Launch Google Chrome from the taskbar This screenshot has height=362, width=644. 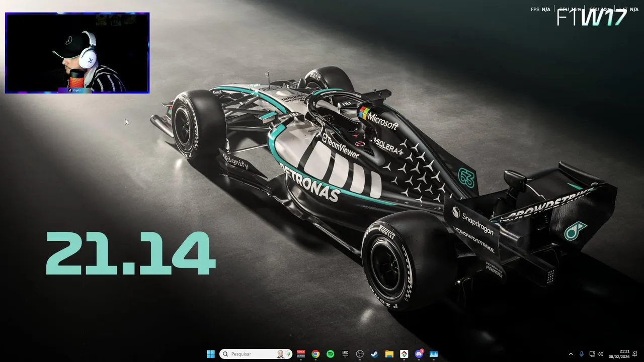pyautogui.click(x=315, y=354)
